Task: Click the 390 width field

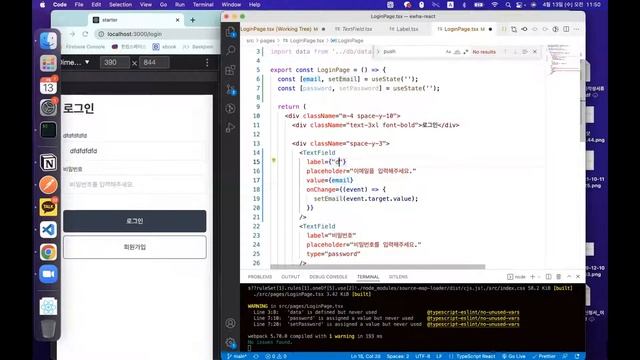Action: [x=115, y=62]
